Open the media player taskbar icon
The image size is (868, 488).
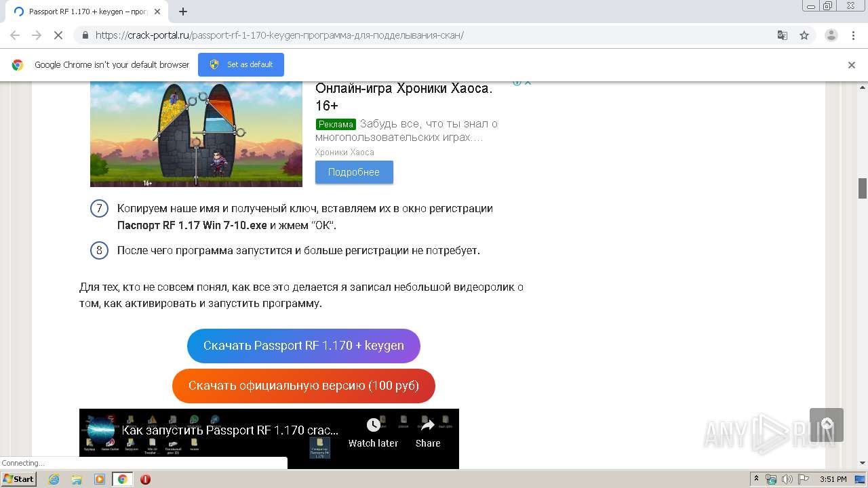[x=100, y=479]
